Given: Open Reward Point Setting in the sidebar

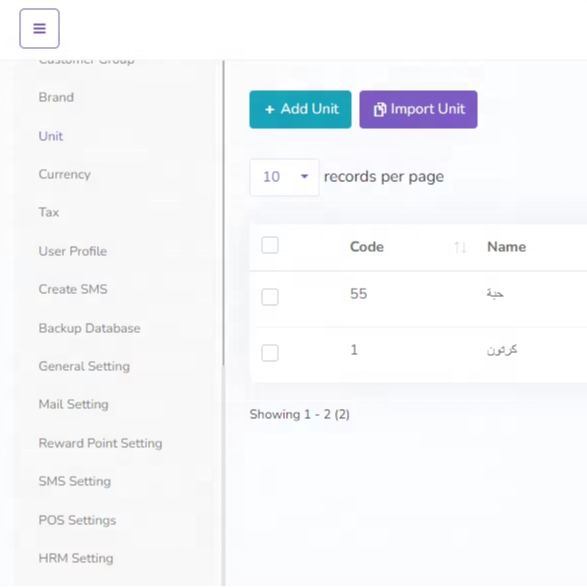Looking at the screenshot, I should click(x=100, y=443).
